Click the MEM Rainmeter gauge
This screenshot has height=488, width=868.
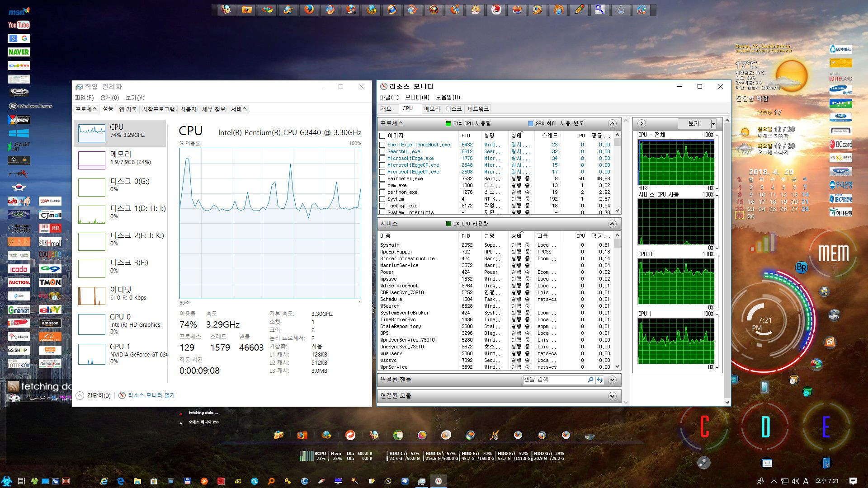click(x=833, y=253)
